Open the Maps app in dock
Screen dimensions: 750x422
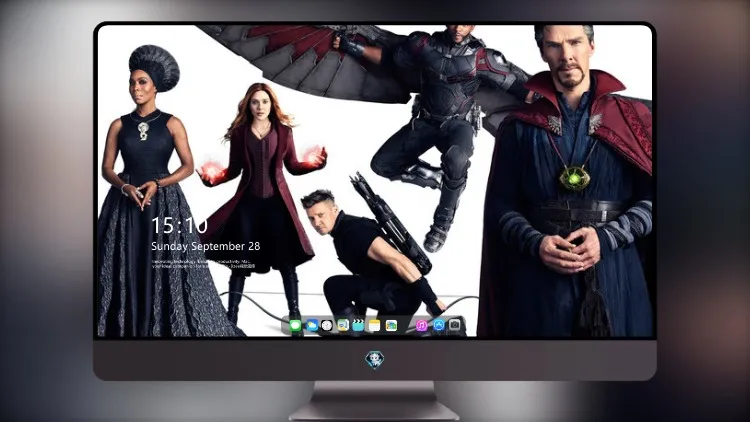click(x=343, y=326)
